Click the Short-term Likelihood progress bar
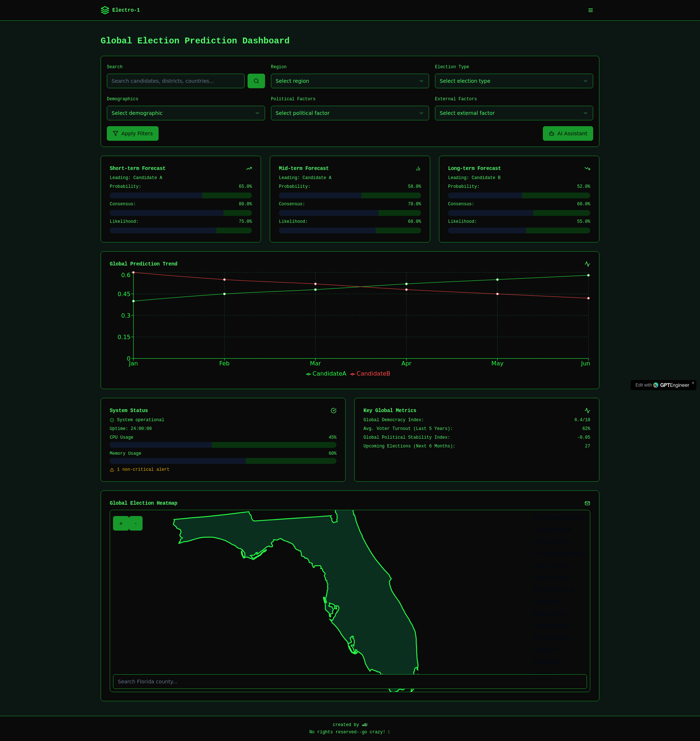The width and height of the screenshot is (700, 741). [180, 231]
